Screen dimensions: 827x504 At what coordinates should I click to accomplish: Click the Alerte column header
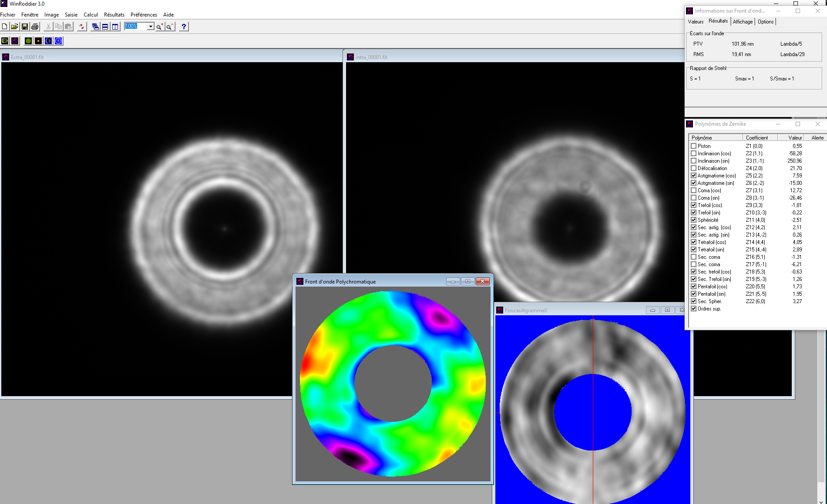816,138
